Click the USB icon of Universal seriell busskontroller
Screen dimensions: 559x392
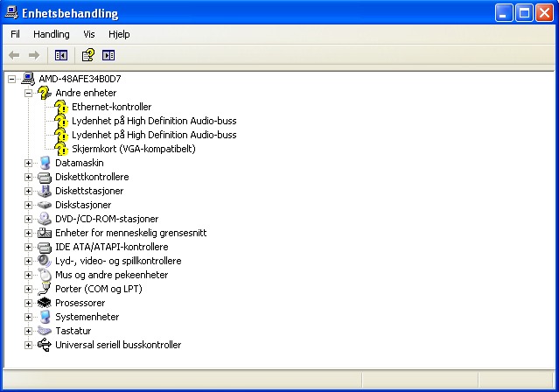45,345
